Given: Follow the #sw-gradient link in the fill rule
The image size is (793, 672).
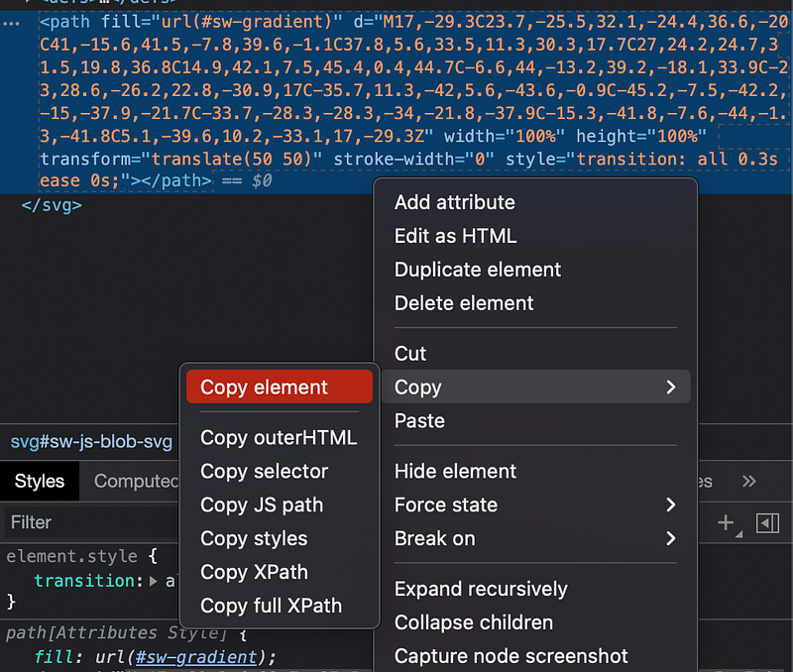Looking at the screenshot, I should [x=196, y=657].
